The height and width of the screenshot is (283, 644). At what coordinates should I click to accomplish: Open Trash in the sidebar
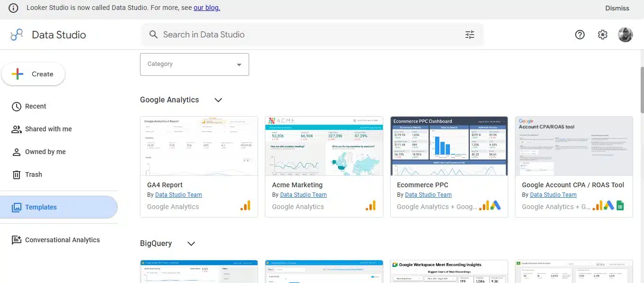(59, 174)
